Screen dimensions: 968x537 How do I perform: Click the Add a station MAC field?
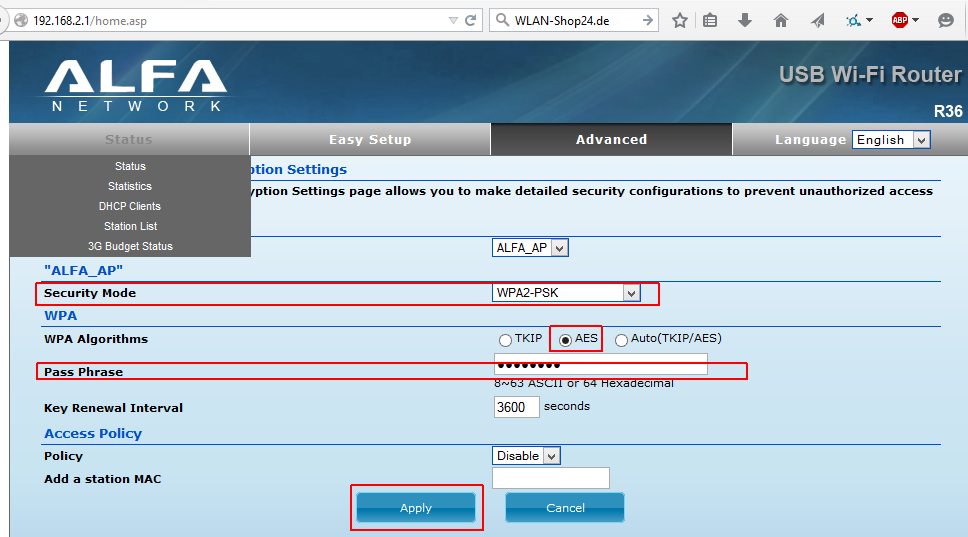(x=551, y=478)
